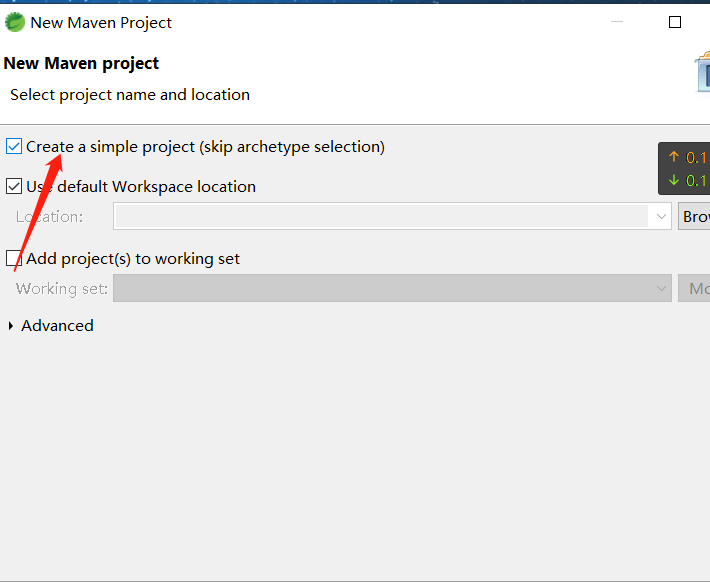Screen dimensions: 710x583
Task: Click inside the Working set combo field
Action: click(380, 288)
